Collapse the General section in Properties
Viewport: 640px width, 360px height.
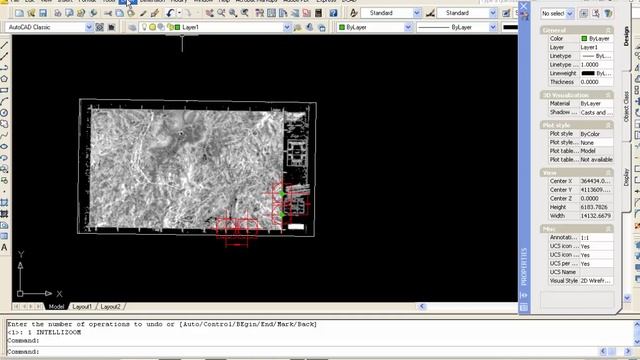click(x=609, y=30)
